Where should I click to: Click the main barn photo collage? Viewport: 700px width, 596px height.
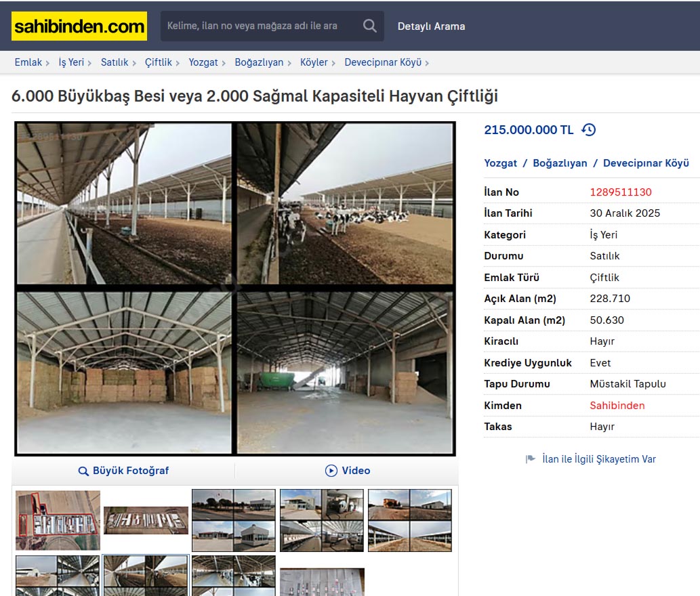(x=234, y=289)
